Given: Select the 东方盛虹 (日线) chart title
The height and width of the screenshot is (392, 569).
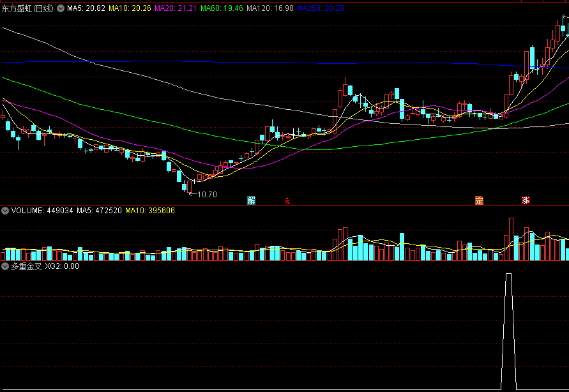Looking at the screenshot, I should [x=27, y=8].
